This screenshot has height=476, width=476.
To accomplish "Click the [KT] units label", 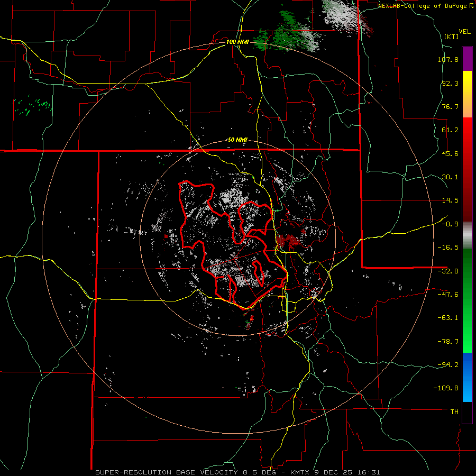I will pyautogui.click(x=451, y=36).
